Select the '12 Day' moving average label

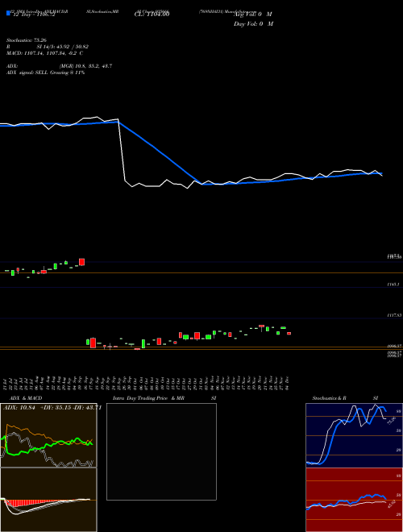33,15
